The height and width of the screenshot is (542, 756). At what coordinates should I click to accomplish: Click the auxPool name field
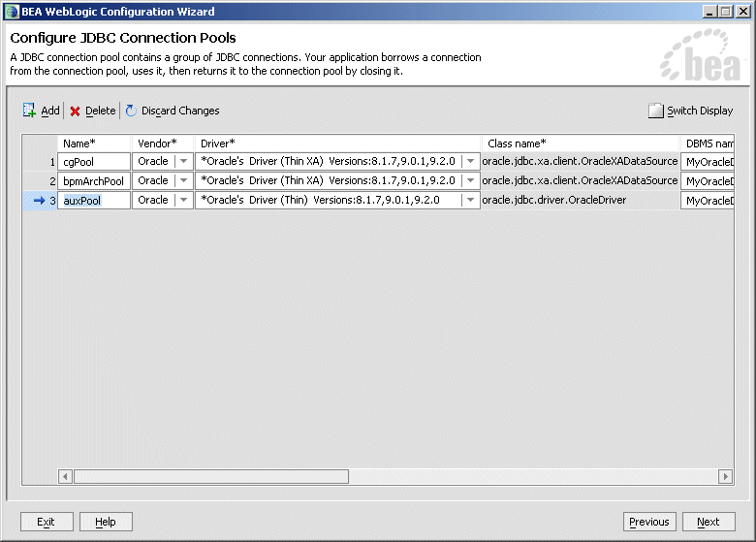click(x=94, y=200)
